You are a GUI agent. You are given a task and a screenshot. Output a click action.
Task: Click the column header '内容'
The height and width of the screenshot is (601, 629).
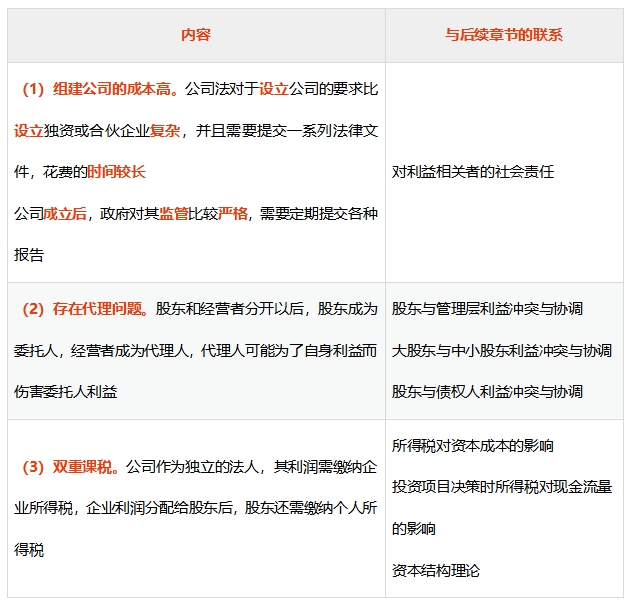point(196,35)
